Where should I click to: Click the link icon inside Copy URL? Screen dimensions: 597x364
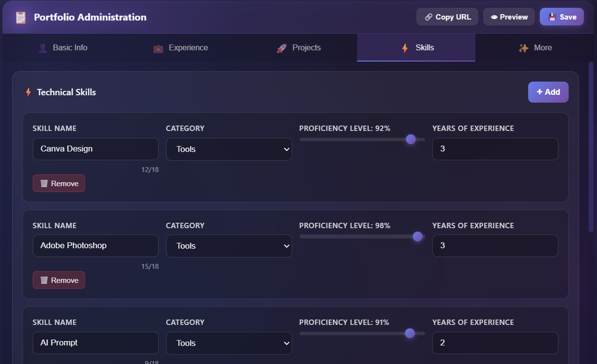tap(429, 16)
